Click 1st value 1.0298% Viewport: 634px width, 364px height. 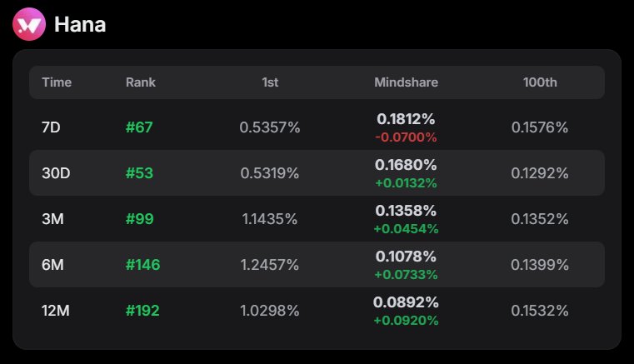click(x=270, y=311)
